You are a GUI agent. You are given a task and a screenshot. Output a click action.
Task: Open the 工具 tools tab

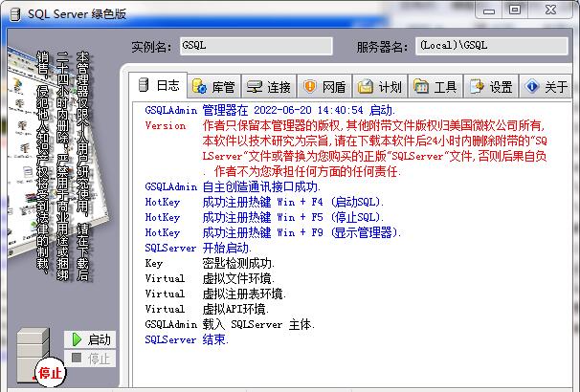(435, 87)
